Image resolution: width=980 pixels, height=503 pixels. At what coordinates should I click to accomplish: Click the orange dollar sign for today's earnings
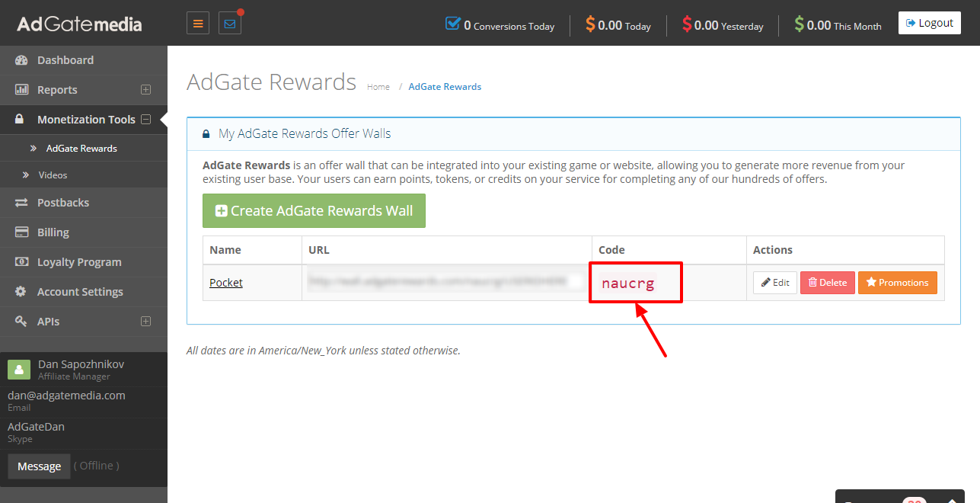pos(590,24)
